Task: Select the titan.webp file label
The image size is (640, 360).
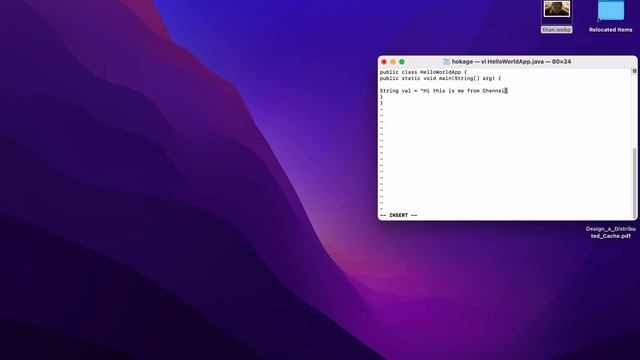Action: tap(557, 30)
